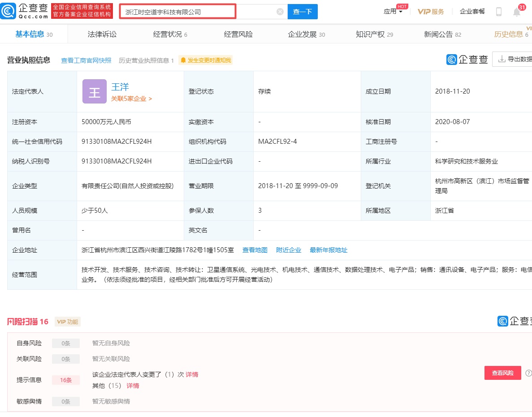Open 查看工商官网快照 link
Image resolution: width=532 pixels, height=417 pixels.
86,60
